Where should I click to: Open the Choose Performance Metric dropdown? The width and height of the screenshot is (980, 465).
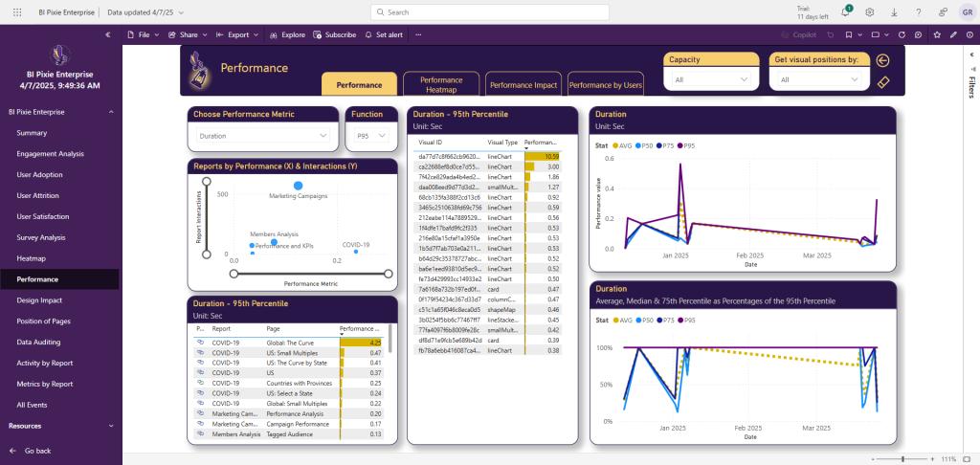[x=262, y=136]
